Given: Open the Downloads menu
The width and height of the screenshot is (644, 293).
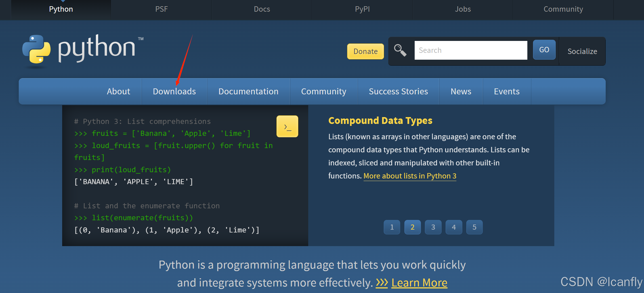Looking at the screenshot, I should tap(174, 92).
